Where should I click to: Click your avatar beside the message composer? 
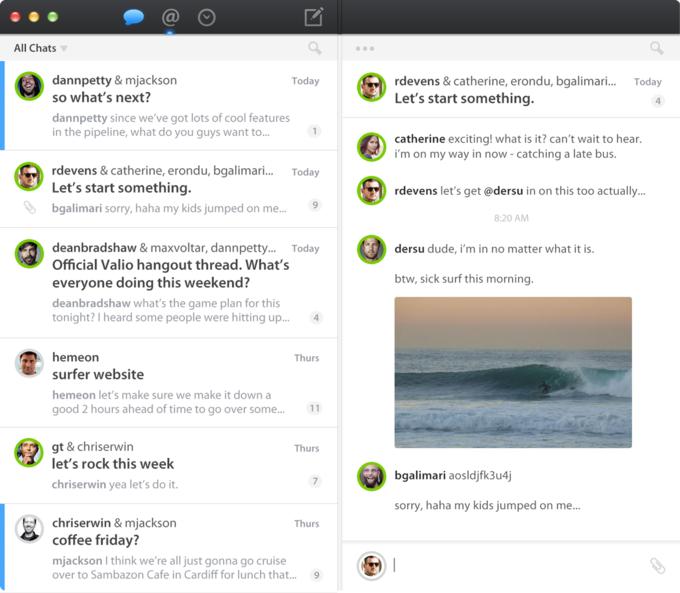pyautogui.click(x=371, y=566)
